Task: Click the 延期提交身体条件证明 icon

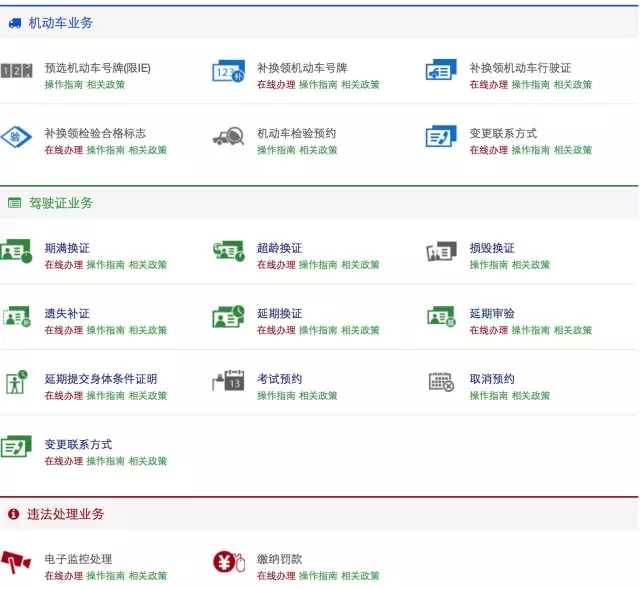Action: tap(16, 381)
